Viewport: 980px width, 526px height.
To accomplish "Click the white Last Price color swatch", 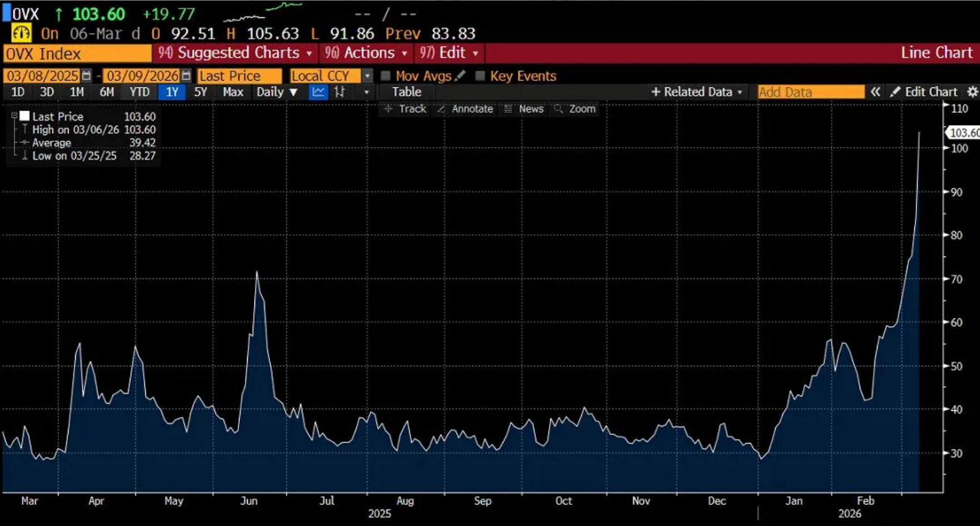I will click(x=24, y=116).
